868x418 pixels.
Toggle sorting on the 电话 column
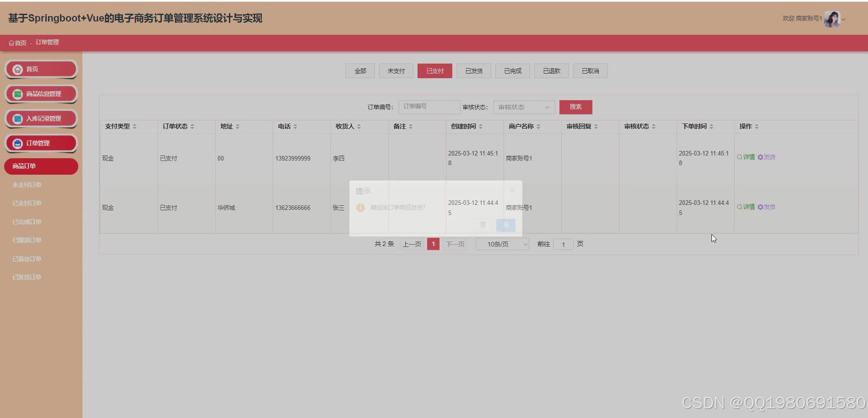coord(295,126)
